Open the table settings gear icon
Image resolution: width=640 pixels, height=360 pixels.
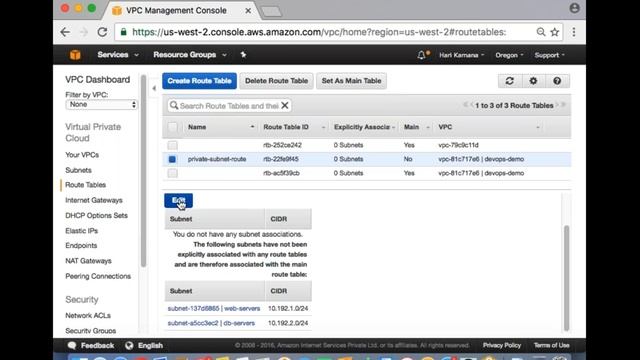point(533,81)
